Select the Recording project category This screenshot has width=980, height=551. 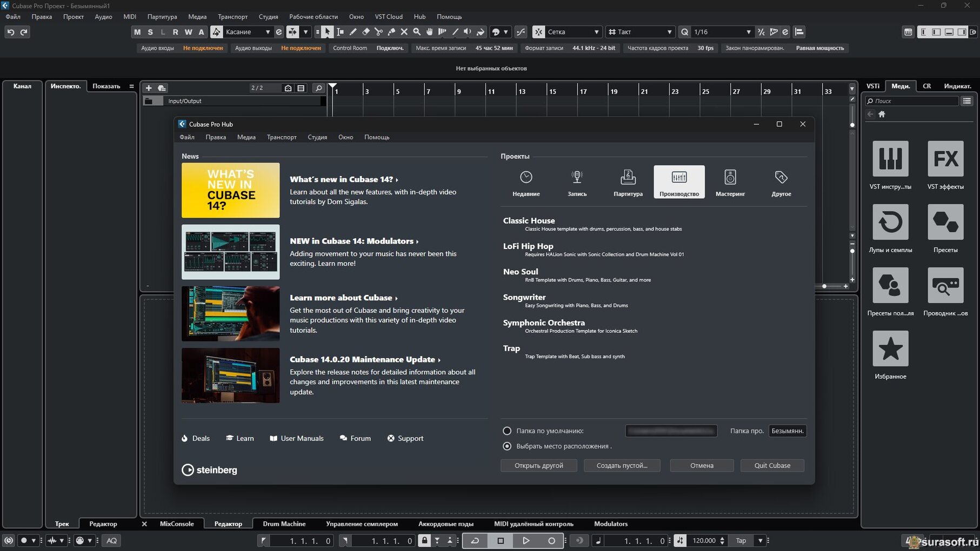pyautogui.click(x=577, y=182)
